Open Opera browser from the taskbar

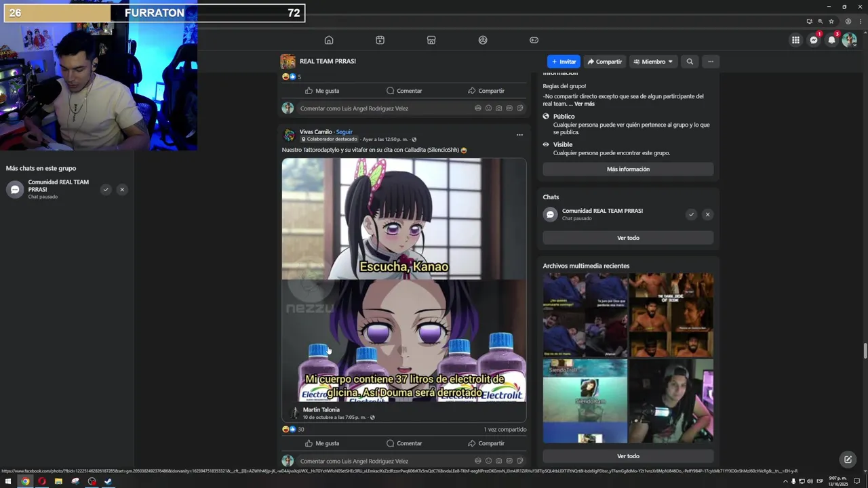click(x=41, y=482)
